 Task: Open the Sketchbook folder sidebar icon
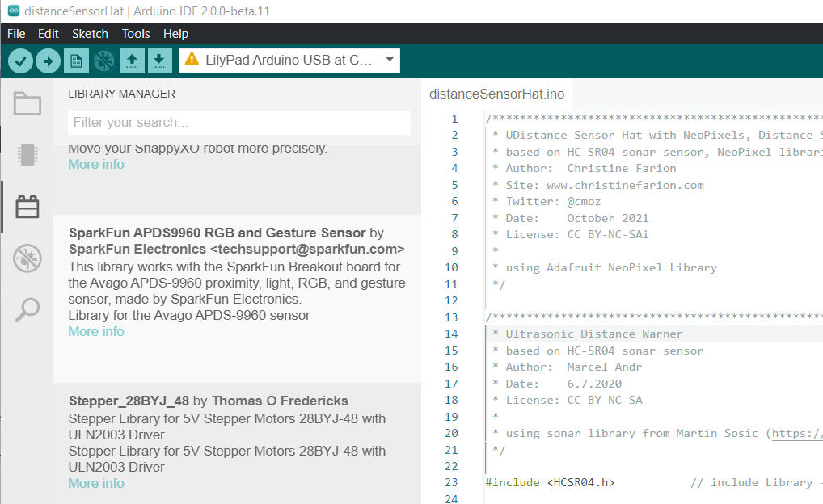pos(27,103)
